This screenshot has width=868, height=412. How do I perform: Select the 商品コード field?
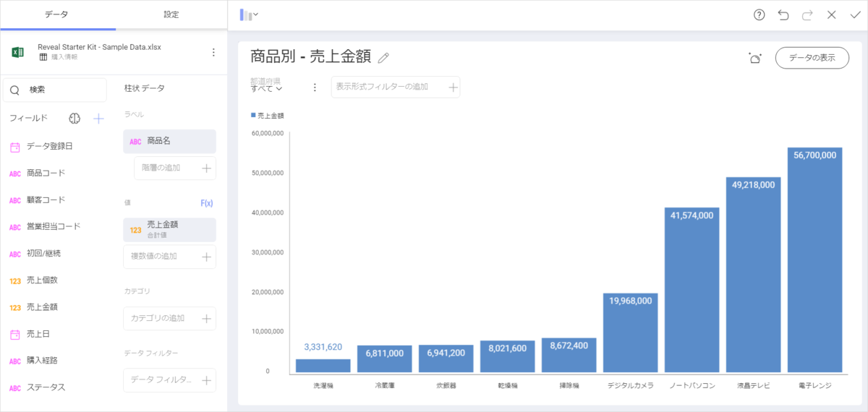tap(38, 173)
